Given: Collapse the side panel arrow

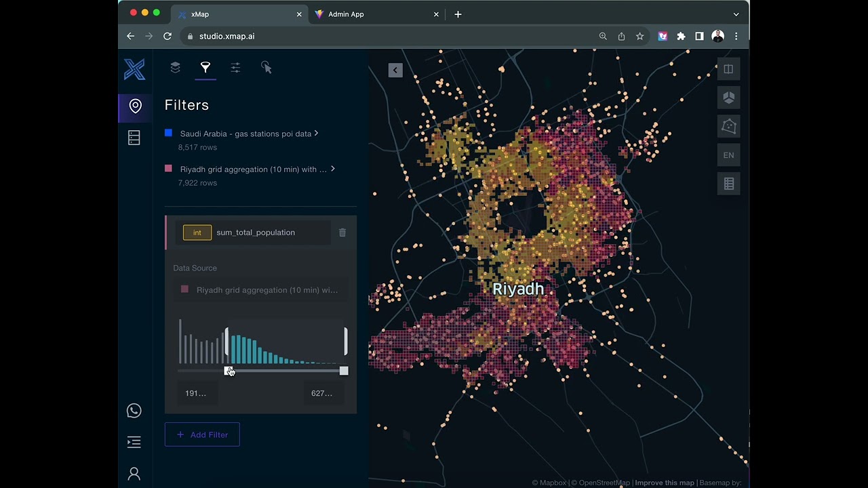Looking at the screenshot, I should pyautogui.click(x=395, y=70).
